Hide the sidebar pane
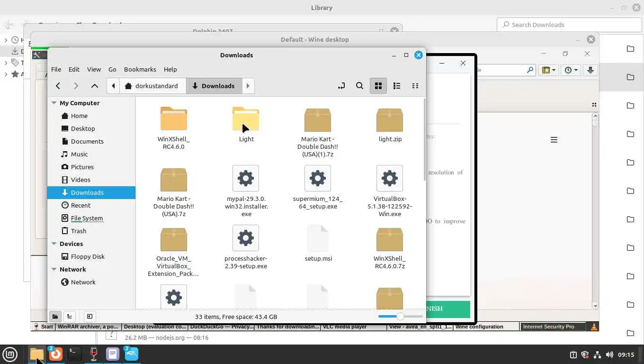Image resolution: width=644 pixels, height=364 pixels. click(89, 317)
